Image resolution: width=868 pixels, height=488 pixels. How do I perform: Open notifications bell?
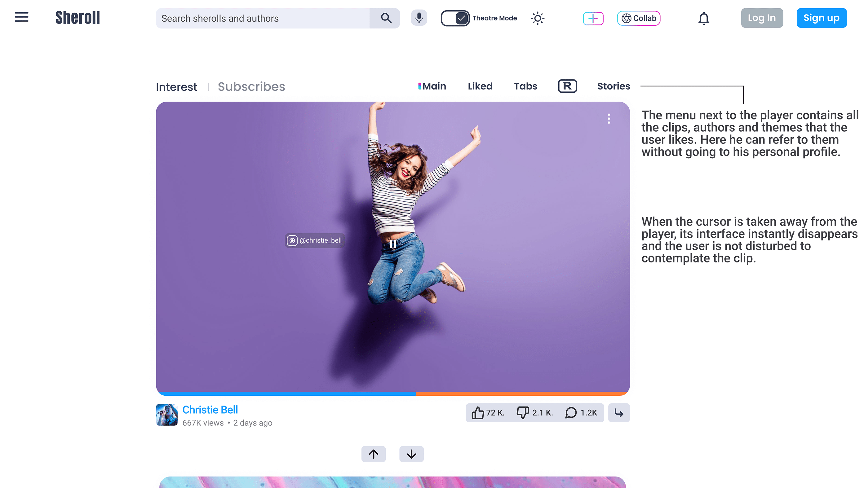point(704,18)
